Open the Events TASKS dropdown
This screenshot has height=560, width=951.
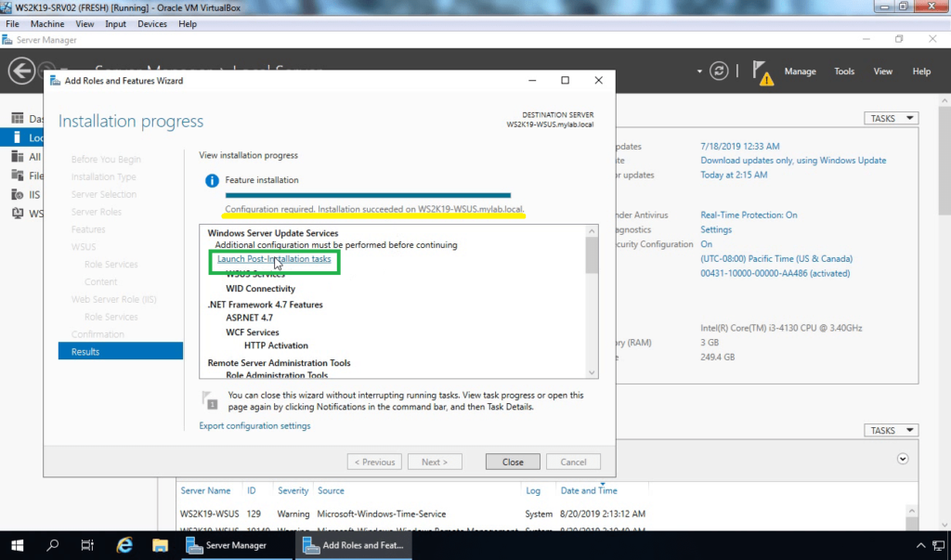891,430
